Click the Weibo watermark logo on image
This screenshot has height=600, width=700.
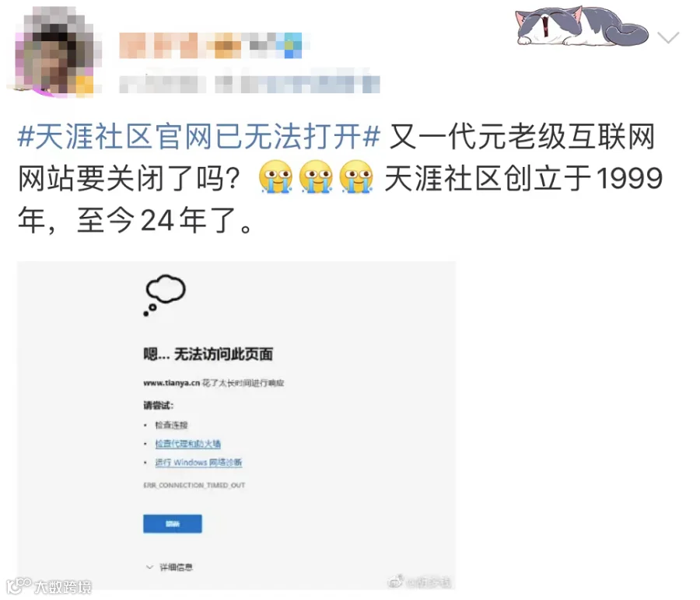419,581
